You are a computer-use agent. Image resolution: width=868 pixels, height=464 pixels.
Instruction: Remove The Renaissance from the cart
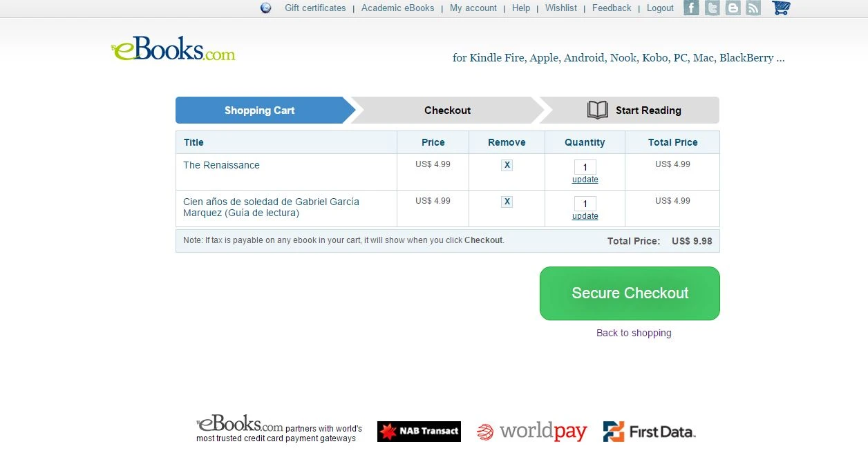click(507, 165)
